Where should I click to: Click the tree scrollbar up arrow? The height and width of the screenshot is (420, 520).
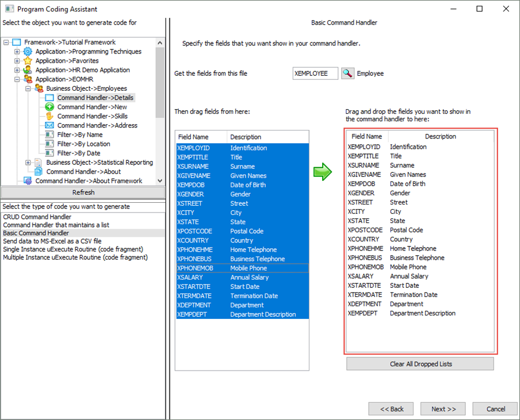(160, 43)
